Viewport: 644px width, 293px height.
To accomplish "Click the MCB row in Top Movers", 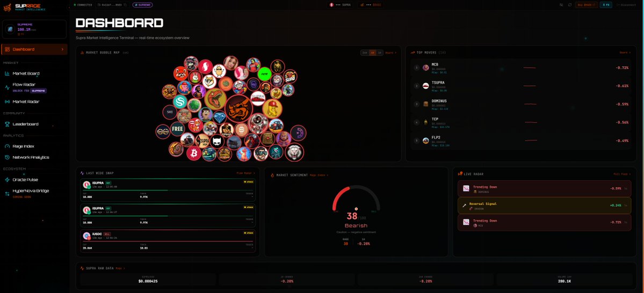I will [x=520, y=68].
